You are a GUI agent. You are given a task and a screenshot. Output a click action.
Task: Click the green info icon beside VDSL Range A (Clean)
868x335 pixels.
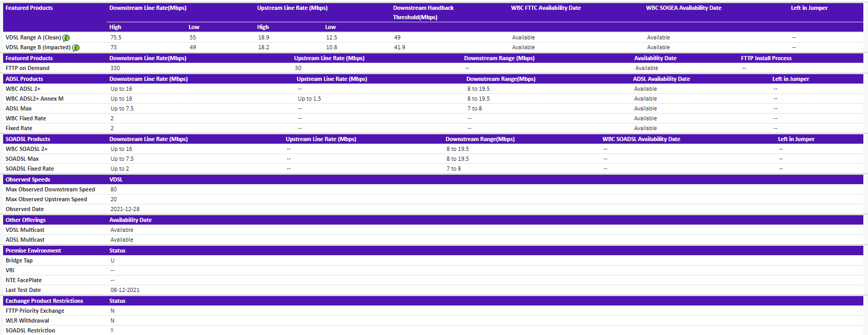click(x=66, y=38)
